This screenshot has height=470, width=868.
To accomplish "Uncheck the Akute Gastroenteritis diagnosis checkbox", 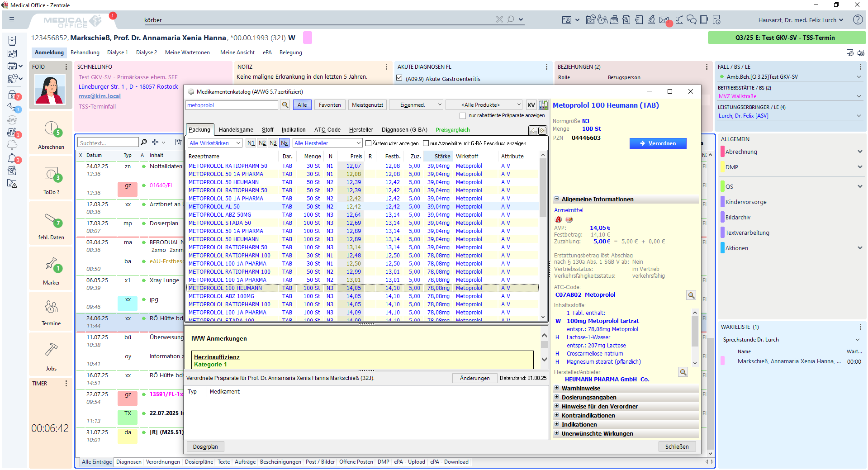I will [399, 78].
